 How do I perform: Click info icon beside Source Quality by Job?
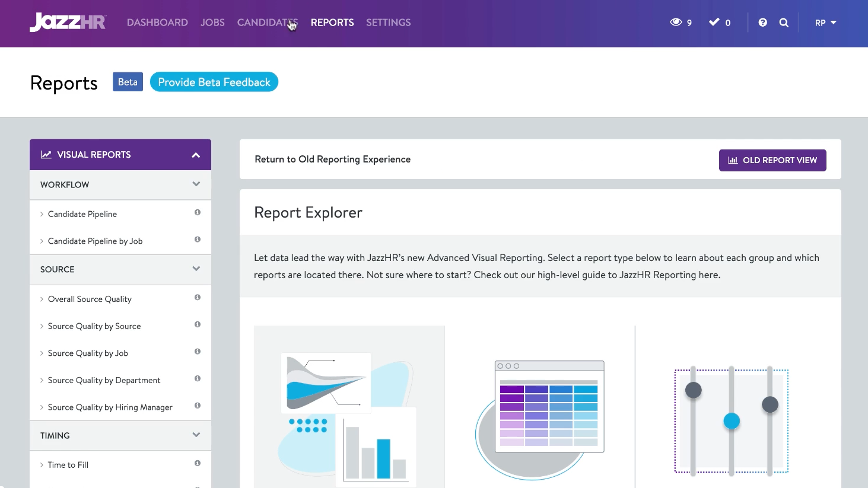click(198, 352)
